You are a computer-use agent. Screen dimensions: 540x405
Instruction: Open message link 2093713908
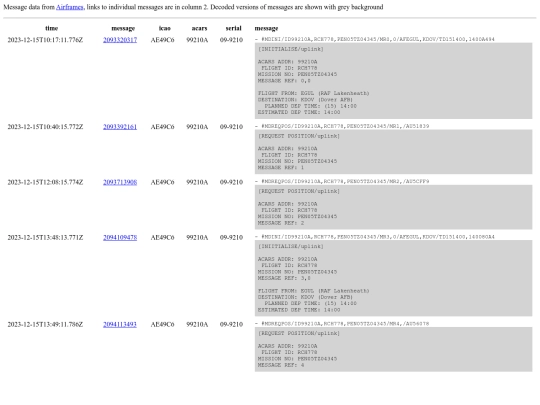pos(120,182)
